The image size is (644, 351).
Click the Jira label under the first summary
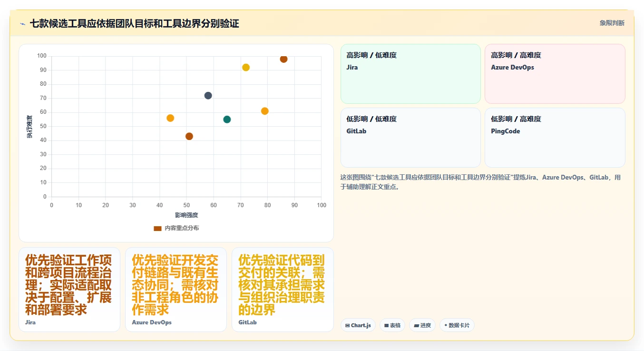tap(30, 322)
